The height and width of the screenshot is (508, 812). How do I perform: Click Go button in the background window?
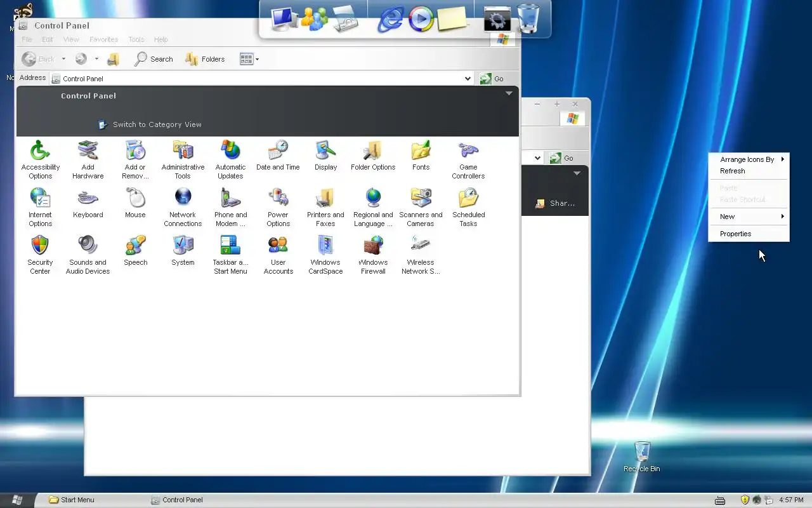point(562,158)
